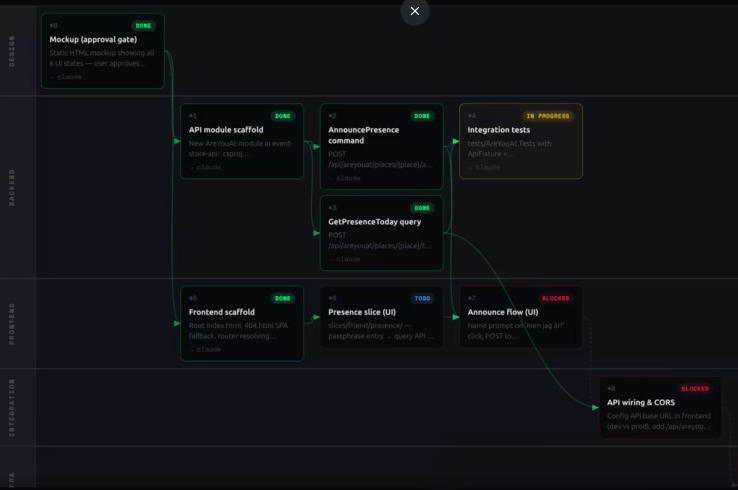Open the Mockup (approval gate) task card

pyautogui.click(x=102, y=52)
